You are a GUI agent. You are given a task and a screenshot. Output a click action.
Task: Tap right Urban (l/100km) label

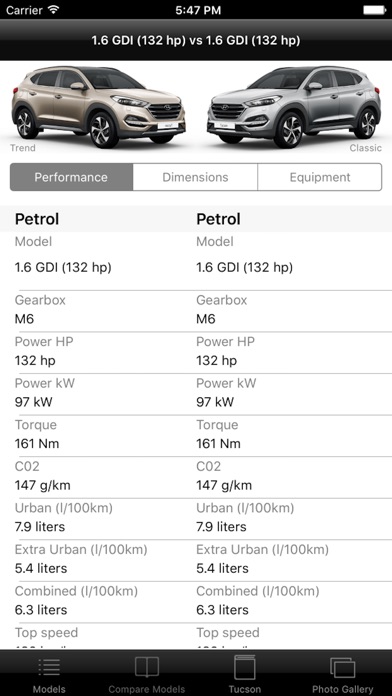[x=245, y=508]
